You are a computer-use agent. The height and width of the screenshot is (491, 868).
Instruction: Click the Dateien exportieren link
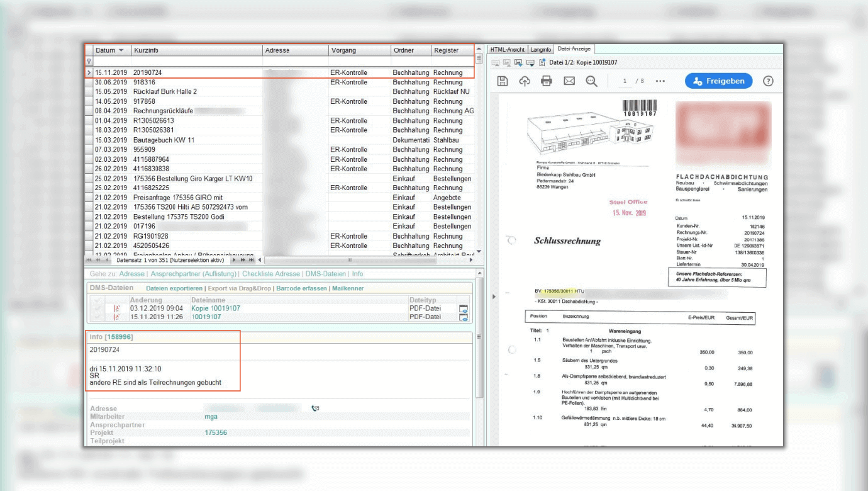[x=174, y=288]
